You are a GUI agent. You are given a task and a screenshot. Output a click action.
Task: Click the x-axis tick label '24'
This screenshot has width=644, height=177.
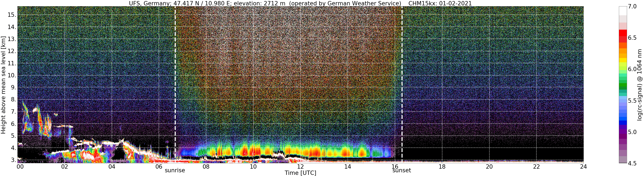tap(583, 166)
